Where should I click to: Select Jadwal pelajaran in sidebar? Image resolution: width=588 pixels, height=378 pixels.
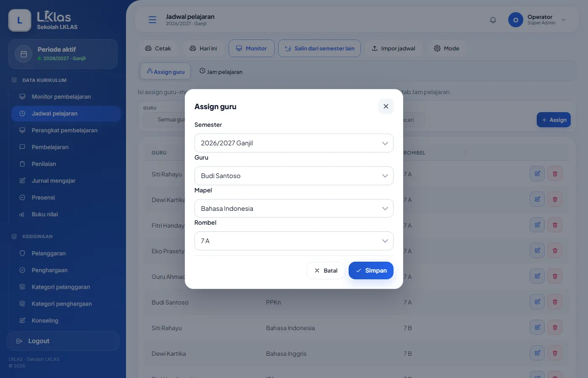click(x=66, y=113)
